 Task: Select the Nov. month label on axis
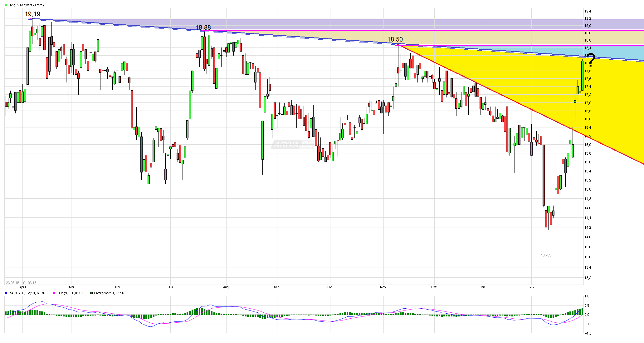coord(383,287)
